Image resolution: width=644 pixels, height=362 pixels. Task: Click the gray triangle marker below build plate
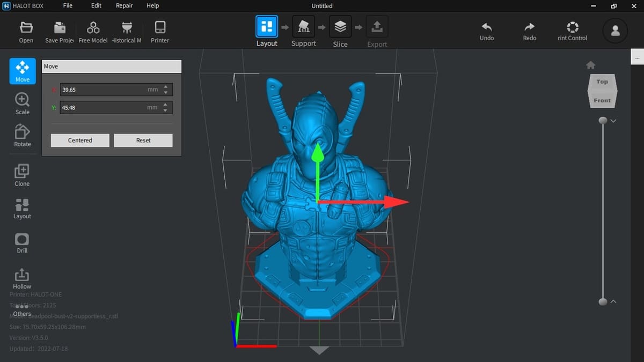pyautogui.click(x=320, y=350)
